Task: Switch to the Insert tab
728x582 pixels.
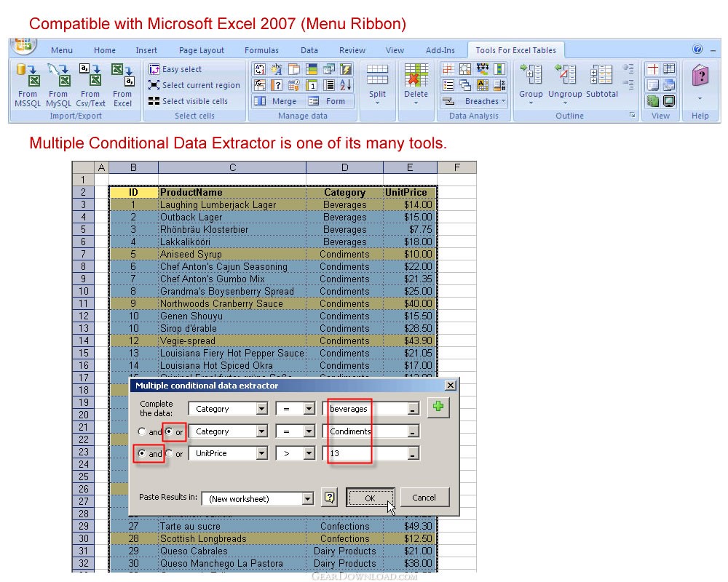Action: (146, 50)
